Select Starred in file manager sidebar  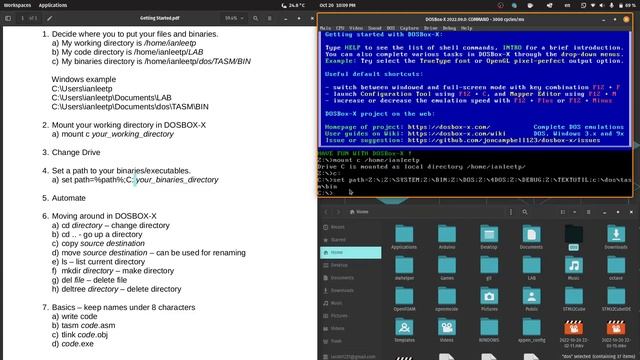coord(350,240)
